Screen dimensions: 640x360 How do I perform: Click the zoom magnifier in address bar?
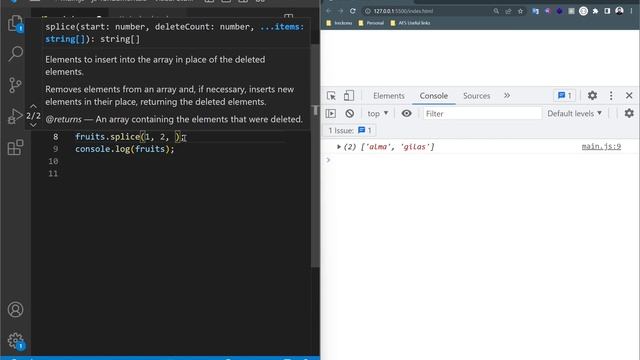(x=496, y=11)
